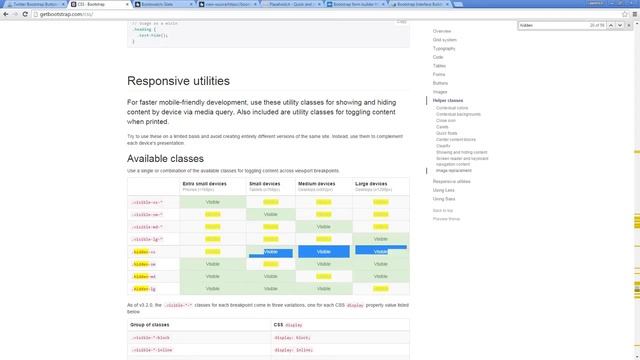The width and height of the screenshot is (640, 360).
Task: Click the blue Visible cell under Medium devices
Action: pos(324,252)
